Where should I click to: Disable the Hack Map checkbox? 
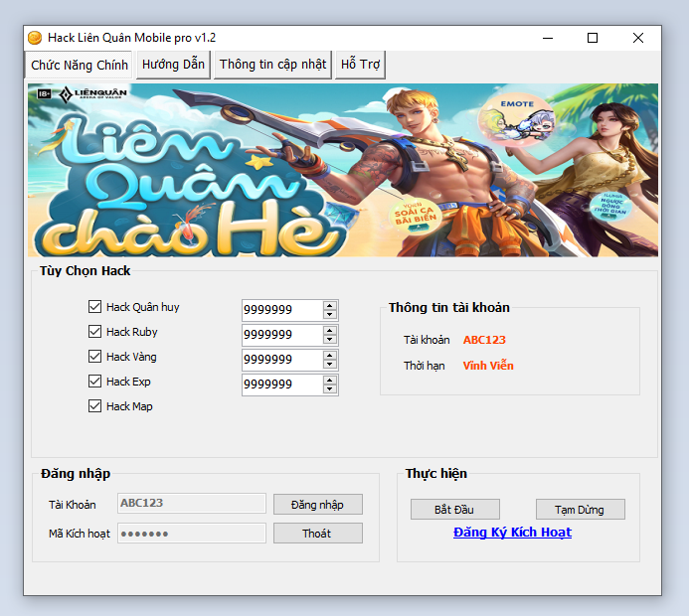tap(95, 406)
